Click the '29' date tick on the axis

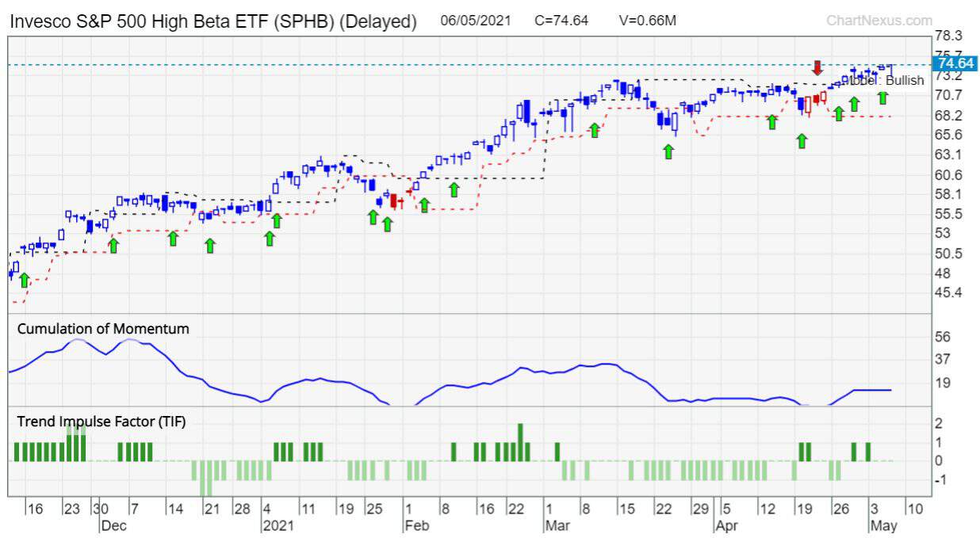click(700, 509)
